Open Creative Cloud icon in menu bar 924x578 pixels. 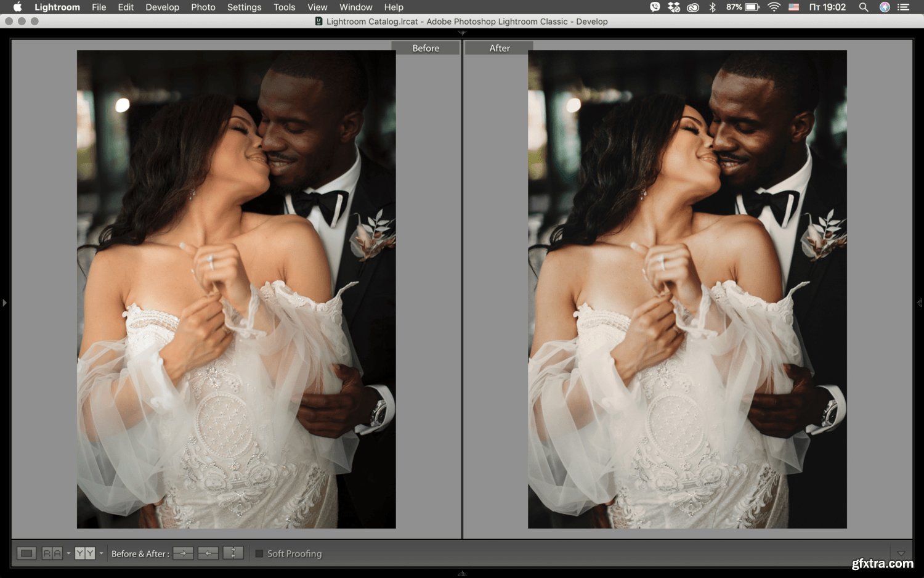693,7
